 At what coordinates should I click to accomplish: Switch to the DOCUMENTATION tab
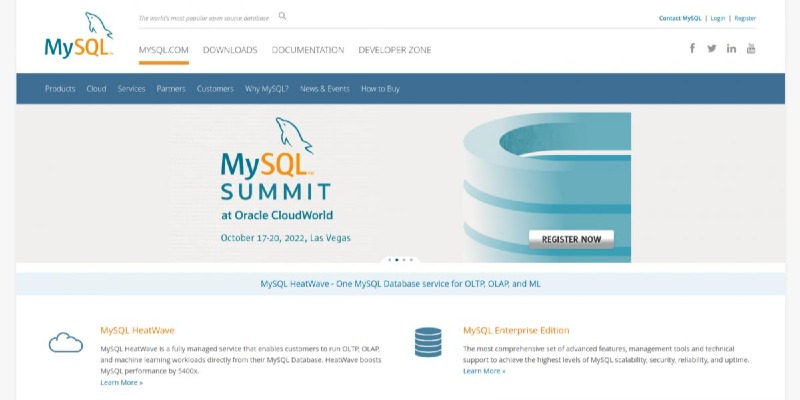(308, 50)
